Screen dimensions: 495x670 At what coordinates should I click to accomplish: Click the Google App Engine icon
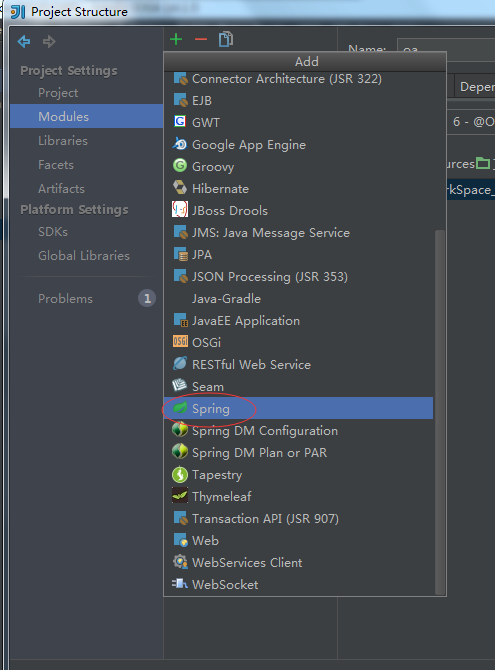(x=180, y=144)
